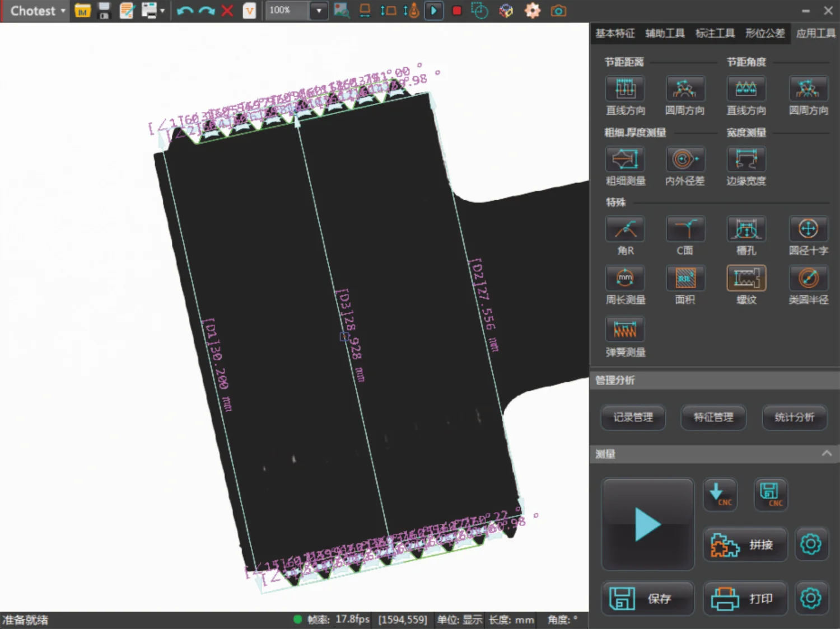Open the Chotest main menu dropdown
The width and height of the screenshot is (840, 629).
[x=37, y=11]
